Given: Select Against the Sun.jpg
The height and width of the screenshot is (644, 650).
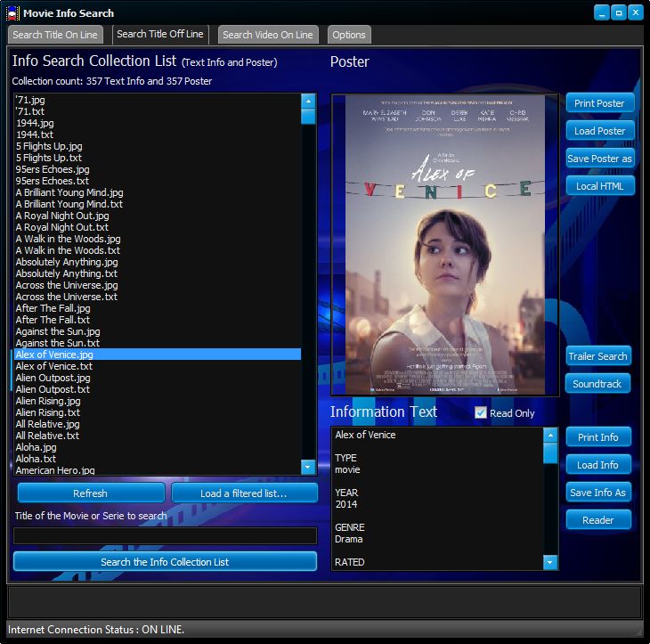Looking at the screenshot, I should (158, 331).
